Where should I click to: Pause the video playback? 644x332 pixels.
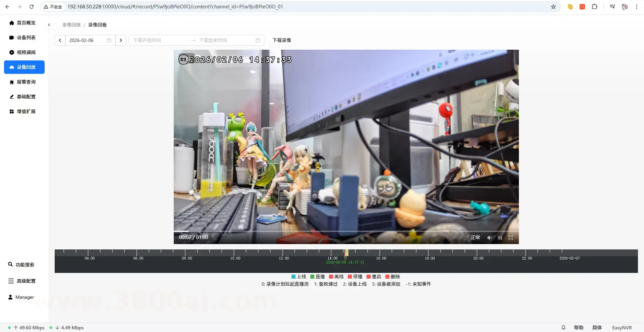[500, 238]
